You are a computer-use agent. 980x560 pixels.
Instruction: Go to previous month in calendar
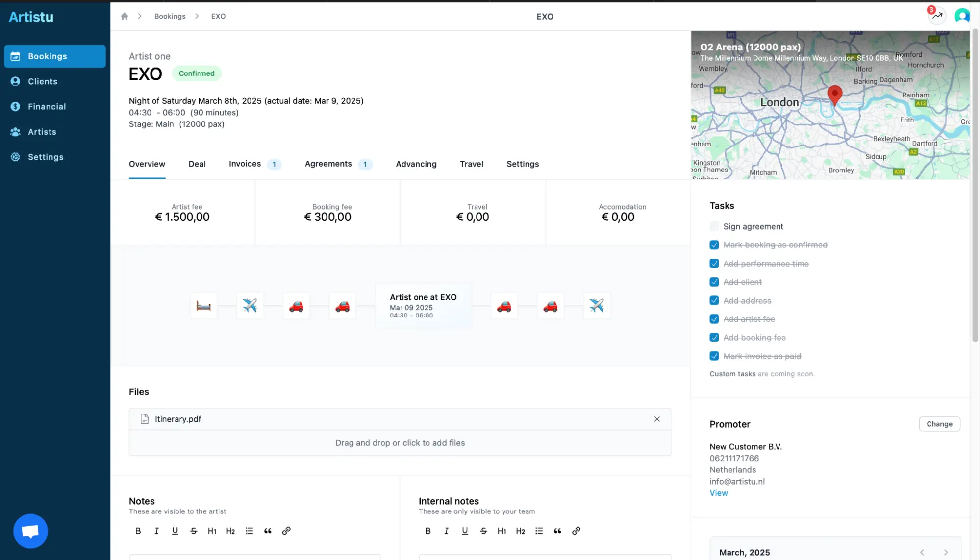click(x=922, y=552)
